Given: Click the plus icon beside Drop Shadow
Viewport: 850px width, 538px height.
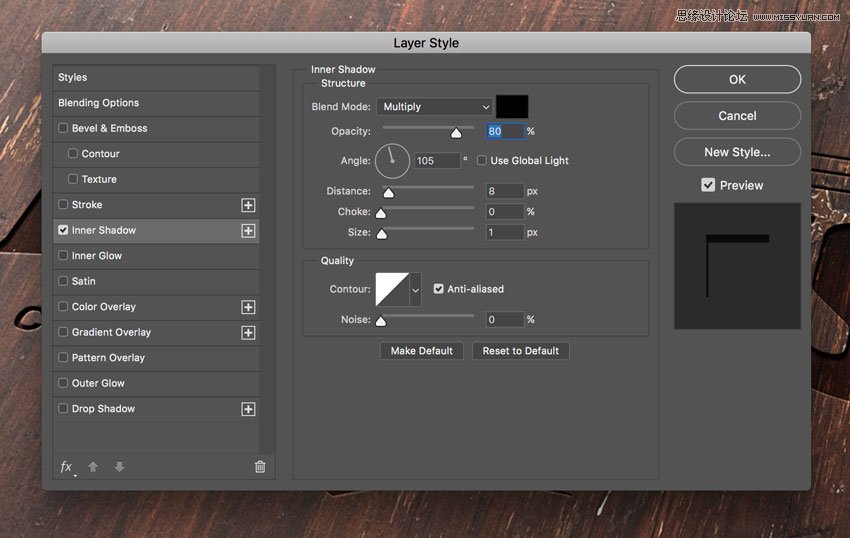Looking at the screenshot, I should [x=248, y=409].
